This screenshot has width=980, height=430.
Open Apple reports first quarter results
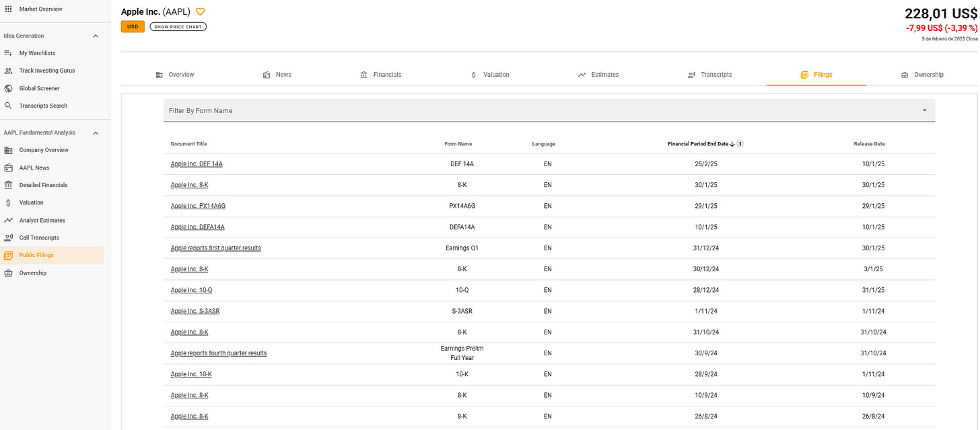216,248
